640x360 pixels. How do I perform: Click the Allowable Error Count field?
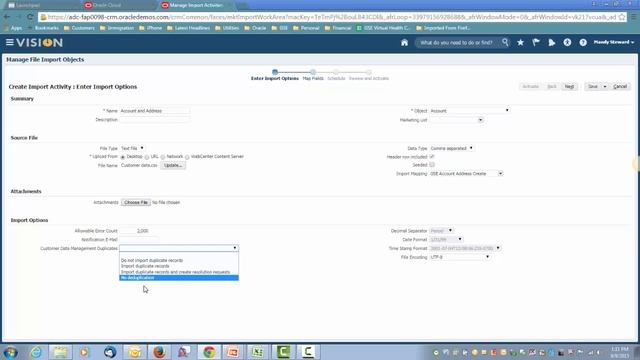pos(134,231)
